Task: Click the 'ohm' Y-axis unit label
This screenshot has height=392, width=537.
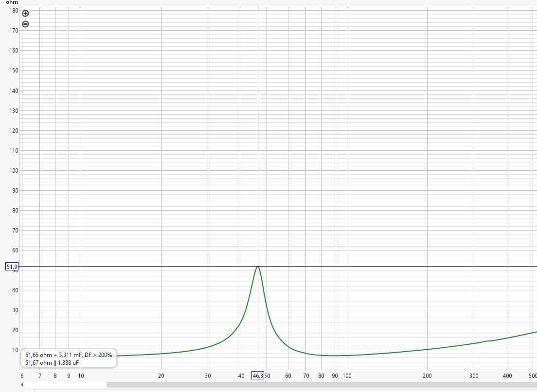Action: click(12, 2)
